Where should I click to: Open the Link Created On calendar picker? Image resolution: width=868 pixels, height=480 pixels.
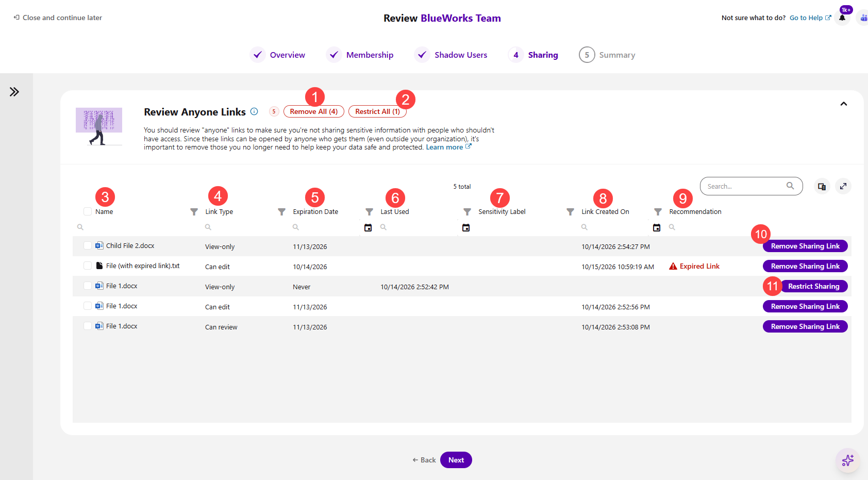(x=657, y=227)
